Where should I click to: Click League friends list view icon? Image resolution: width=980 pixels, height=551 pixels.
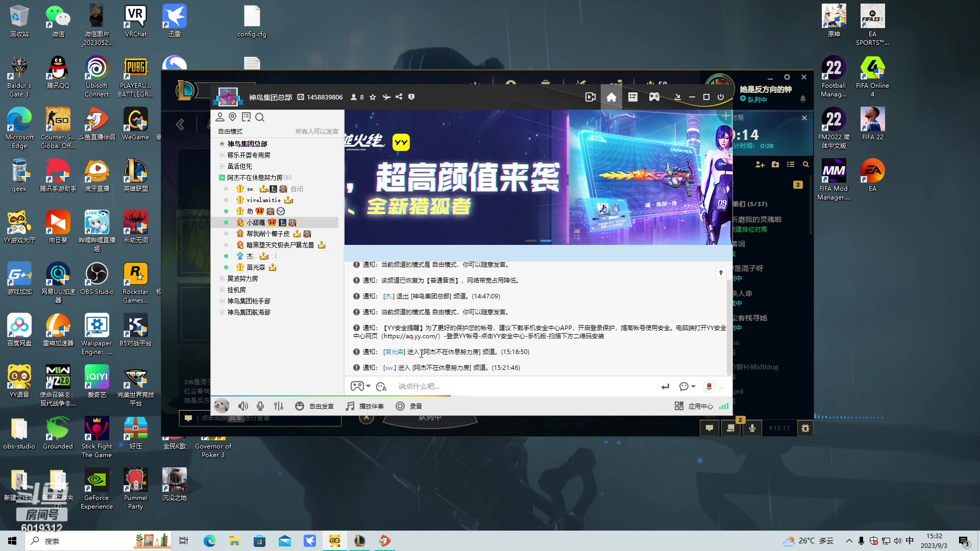click(791, 164)
